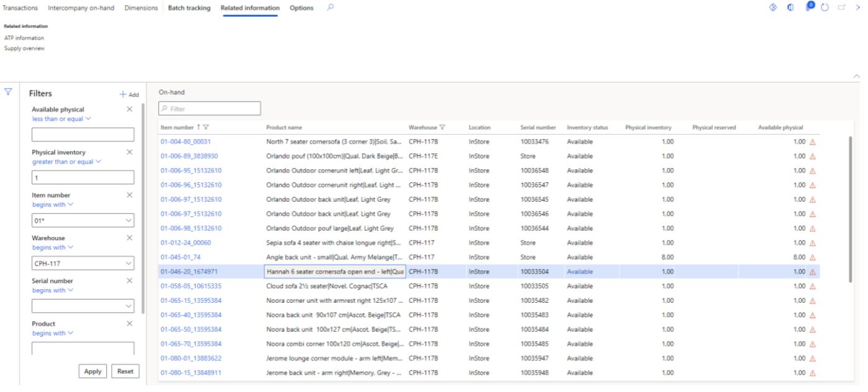Open the Batch tracking tab
The image size is (868, 392).
(x=189, y=8)
